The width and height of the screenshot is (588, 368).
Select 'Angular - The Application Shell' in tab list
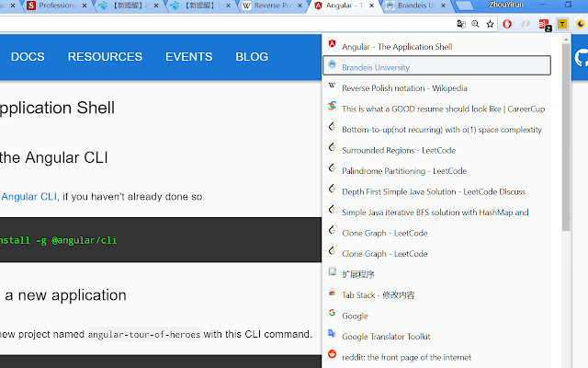tap(437, 47)
